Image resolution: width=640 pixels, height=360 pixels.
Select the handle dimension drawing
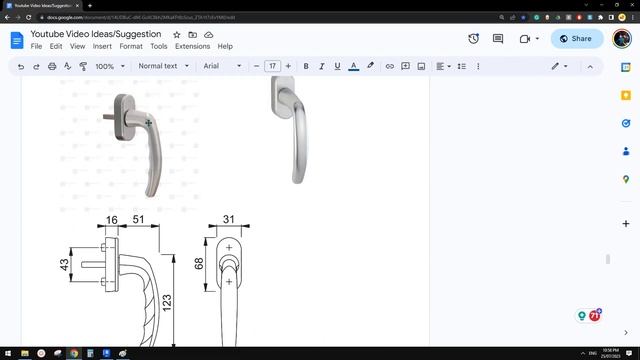pos(155,280)
